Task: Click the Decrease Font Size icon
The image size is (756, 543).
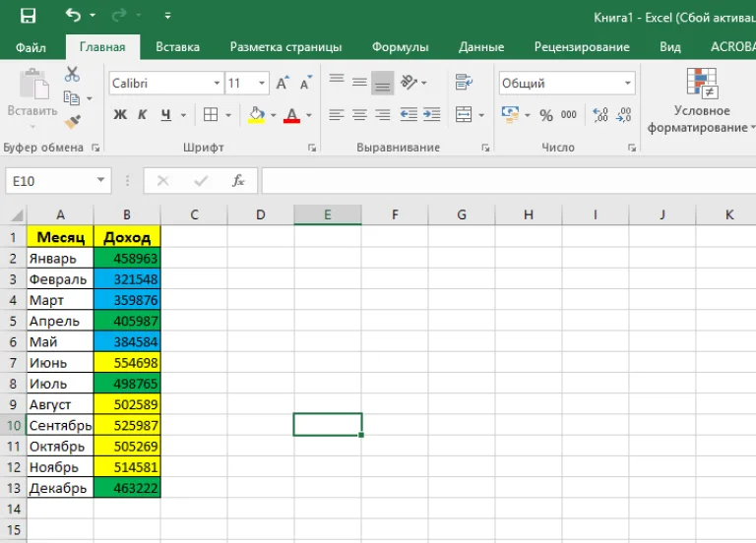Action: [x=306, y=84]
